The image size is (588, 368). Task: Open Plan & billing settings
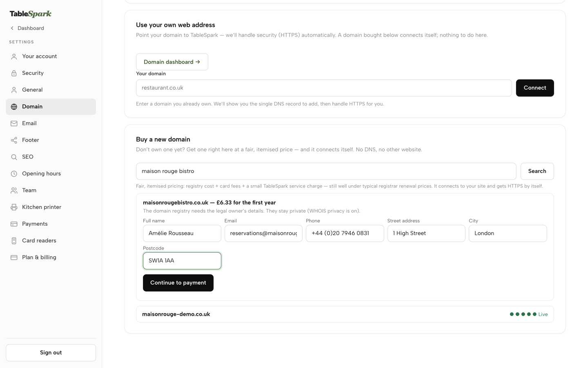click(51, 258)
